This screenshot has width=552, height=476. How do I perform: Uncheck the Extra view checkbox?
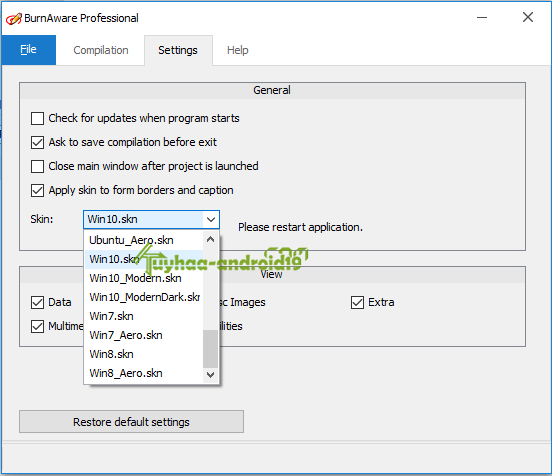(x=357, y=302)
